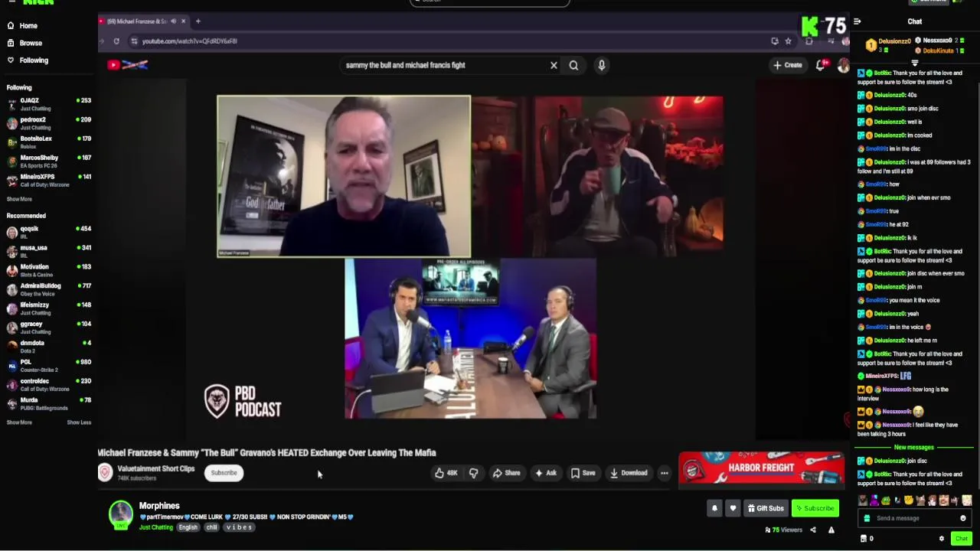Close the Michael Franzese browser tab

pyautogui.click(x=183, y=21)
